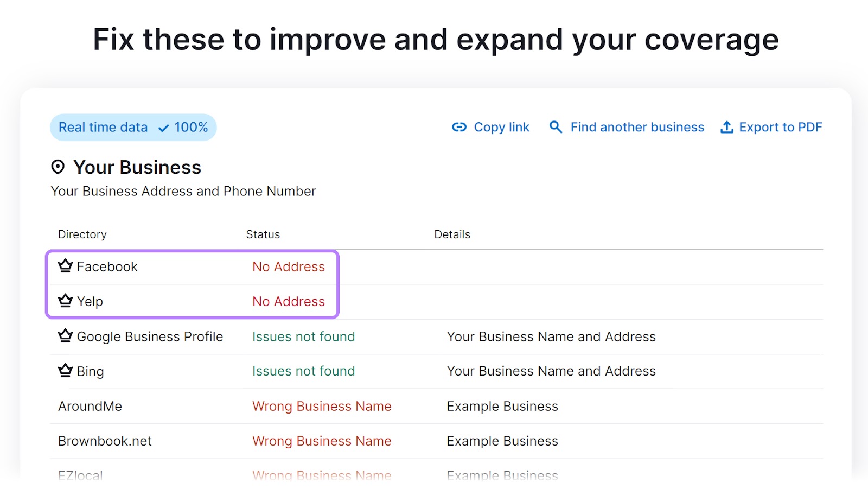Image resolution: width=868 pixels, height=489 pixels.
Task: Click the Your Business heading
Action: tap(137, 167)
